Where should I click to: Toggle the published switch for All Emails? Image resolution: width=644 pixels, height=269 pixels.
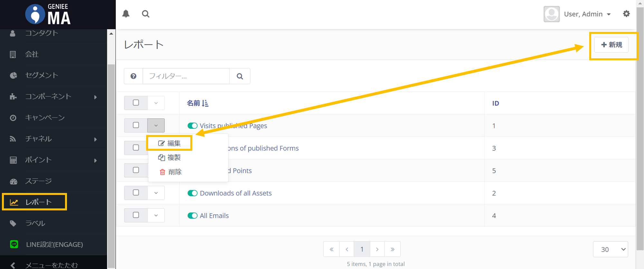pos(193,216)
